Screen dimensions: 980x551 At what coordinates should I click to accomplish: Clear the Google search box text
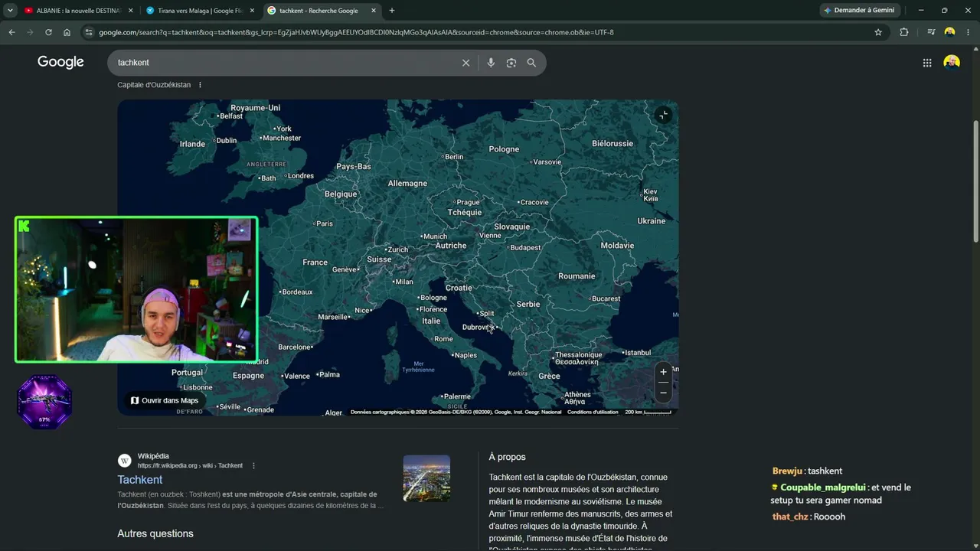(465, 63)
